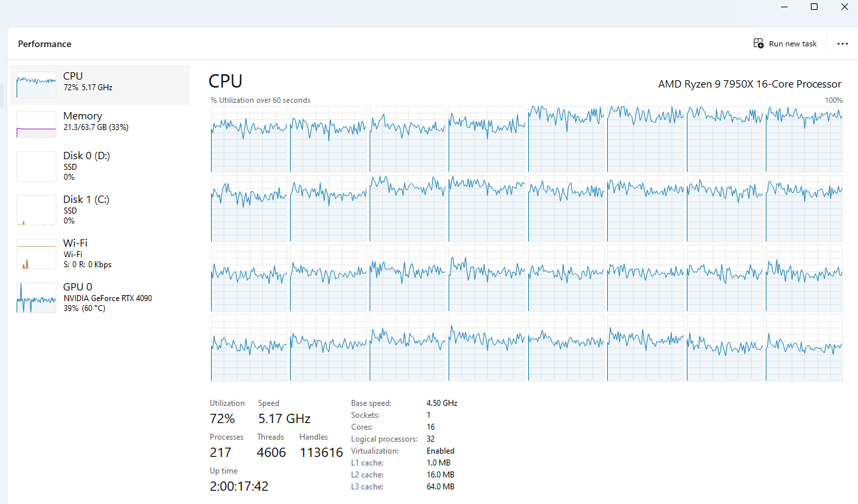Click the Cores value 16
Image resolution: width=858 pixels, height=504 pixels.
click(x=431, y=427)
